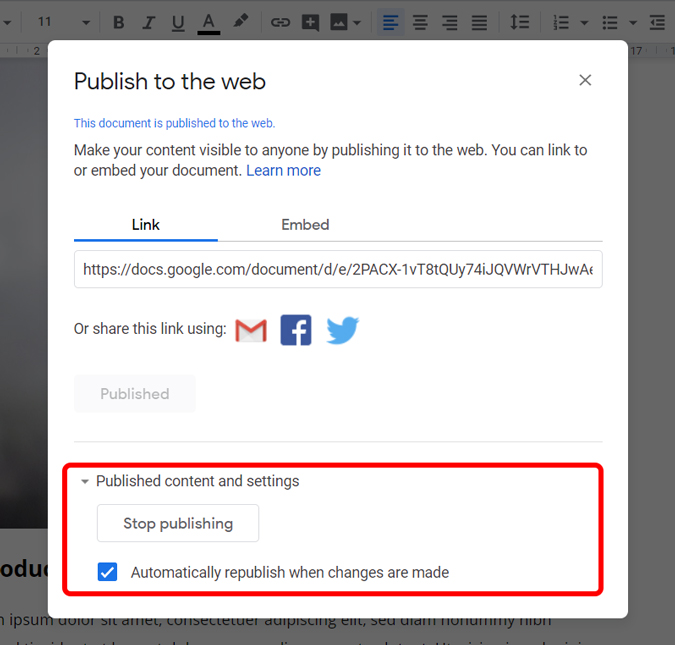Click the insert link icon

pos(280,22)
